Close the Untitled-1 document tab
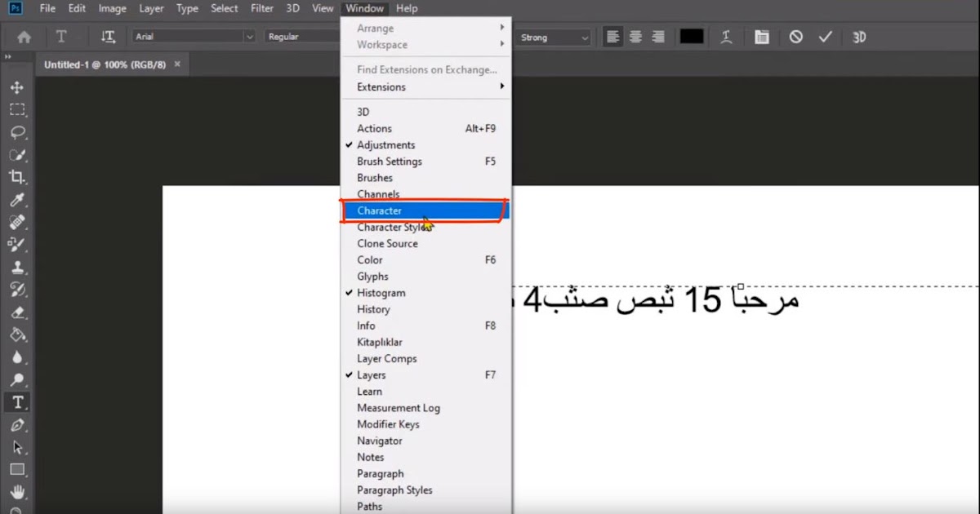The height and width of the screenshot is (514, 980). coord(177,64)
